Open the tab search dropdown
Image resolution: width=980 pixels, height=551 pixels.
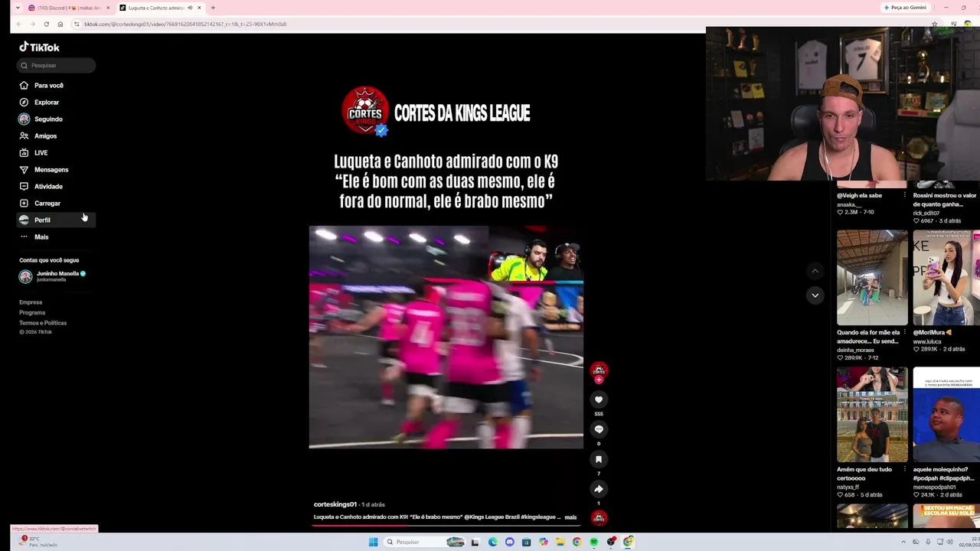click(18, 8)
